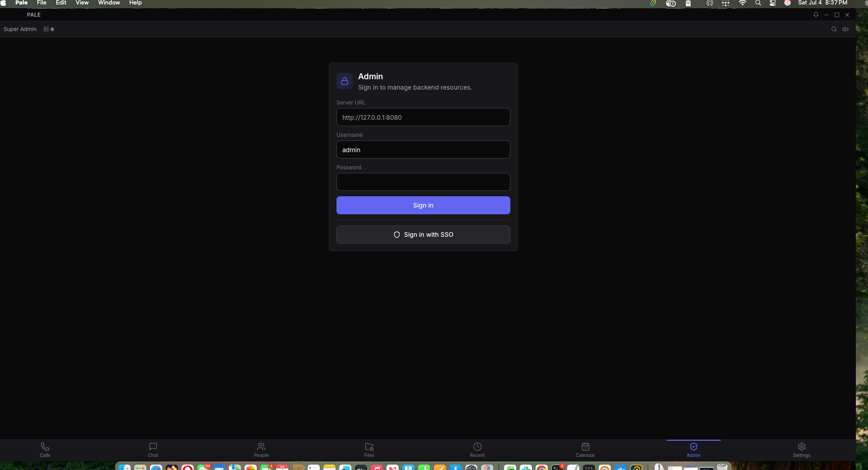Toggle the speaker volume icon in toolbar
868x470 pixels.
845,29
